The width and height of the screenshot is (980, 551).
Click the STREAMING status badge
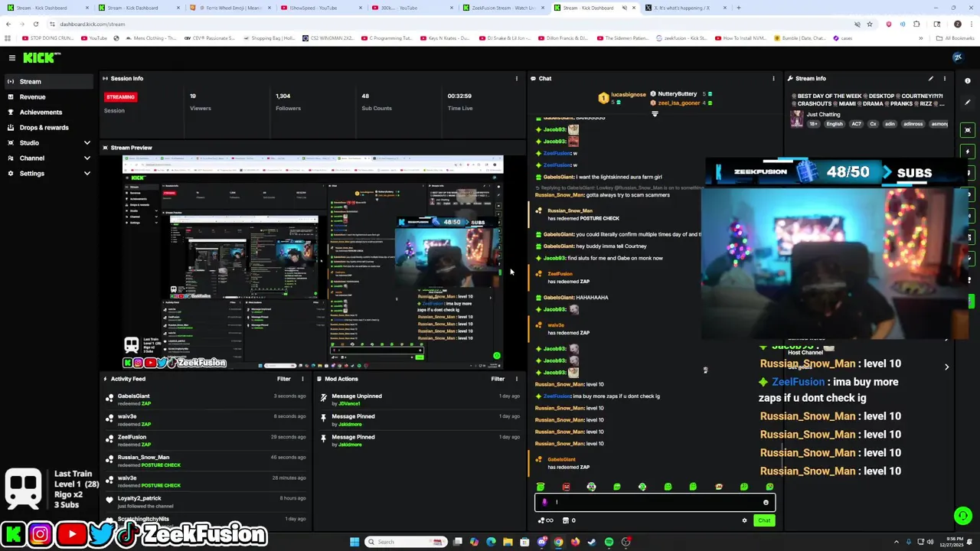[120, 96]
